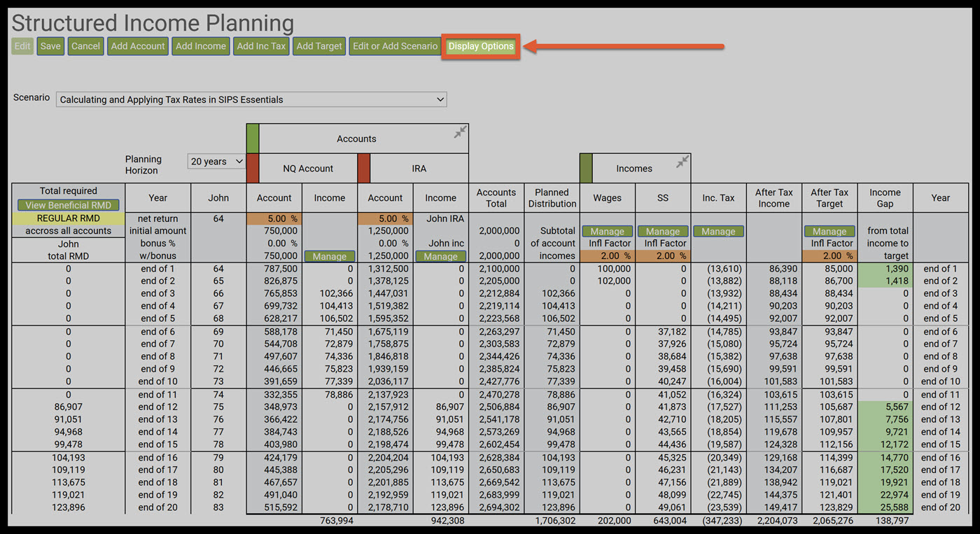Edit the SS 2.00 % inflation factor

tap(663, 256)
